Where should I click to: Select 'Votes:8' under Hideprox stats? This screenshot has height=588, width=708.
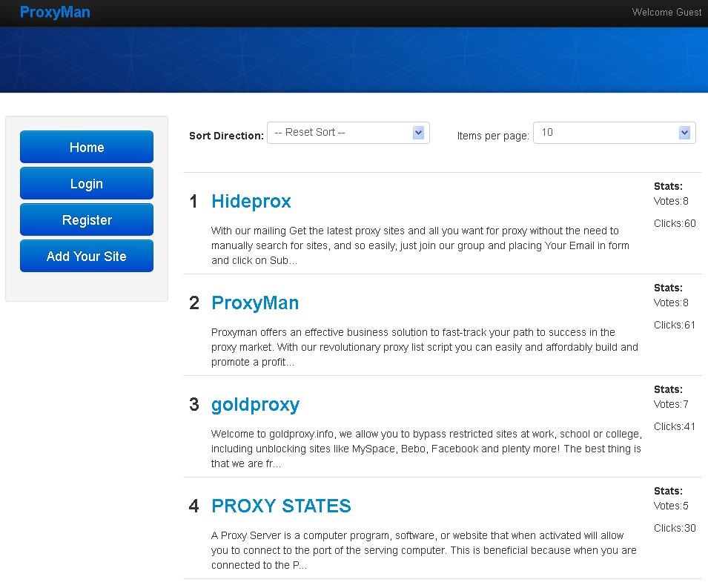click(671, 201)
